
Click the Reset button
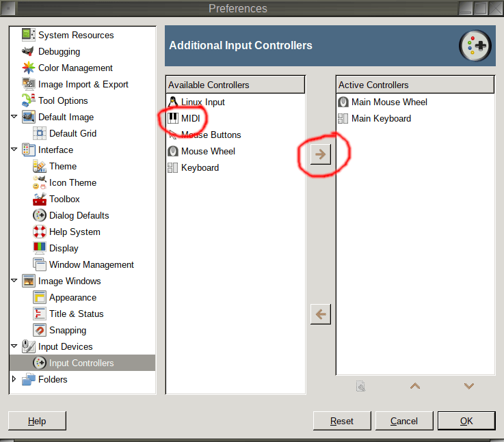[342, 421]
